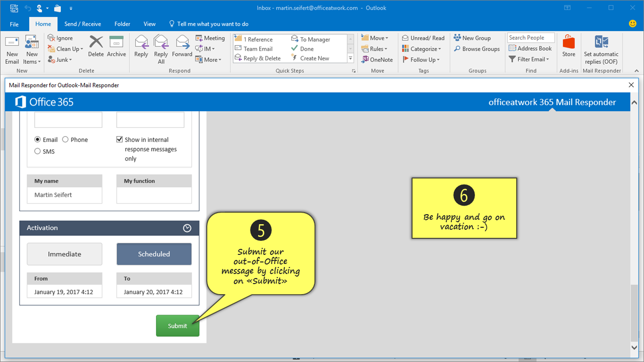Select the Email radio button
Screen dimensions: 644x362
click(37, 140)
